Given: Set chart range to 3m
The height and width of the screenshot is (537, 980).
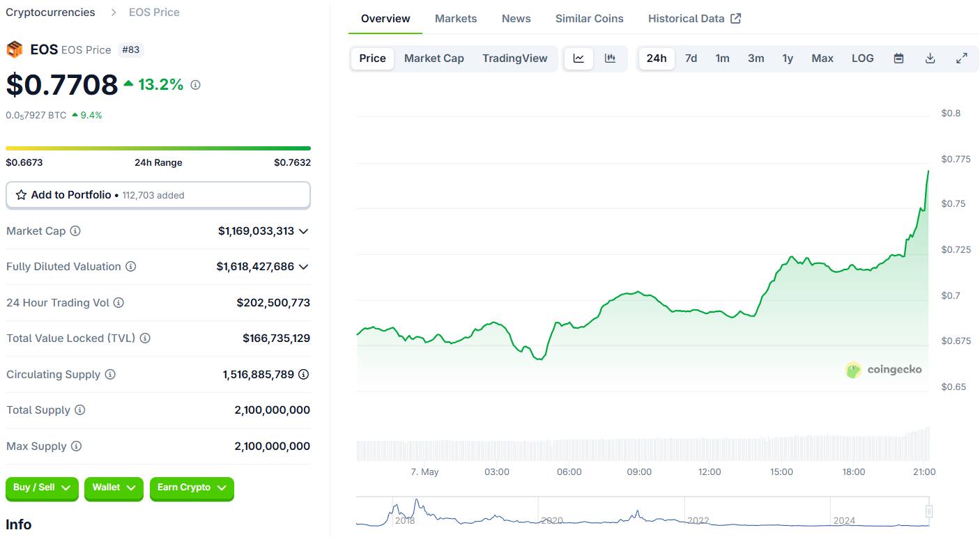Looking at the screenshot, I should (756, 59).
